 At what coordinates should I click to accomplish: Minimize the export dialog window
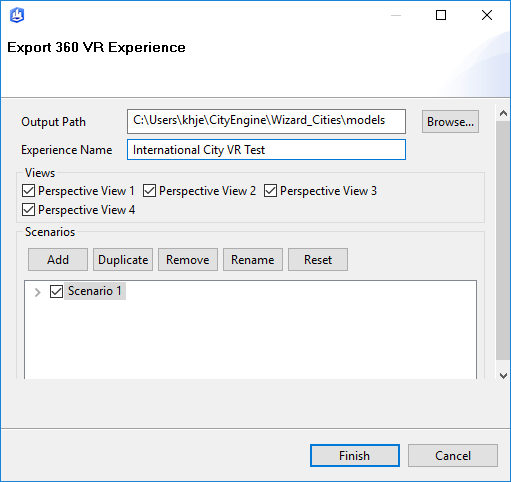[396, 15]
